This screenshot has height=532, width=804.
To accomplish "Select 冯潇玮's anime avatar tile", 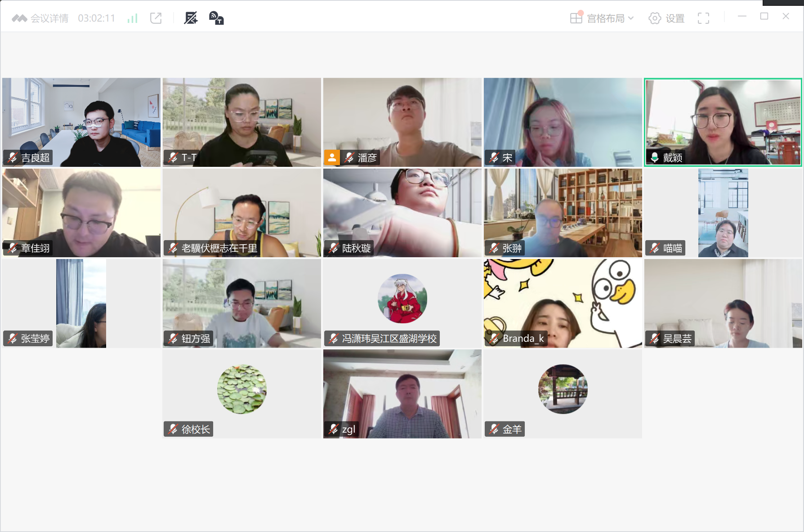I will pos(402,299).
